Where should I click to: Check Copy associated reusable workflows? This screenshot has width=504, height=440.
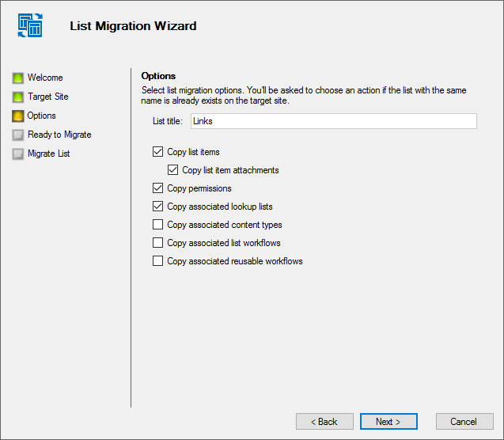[157, 260]
